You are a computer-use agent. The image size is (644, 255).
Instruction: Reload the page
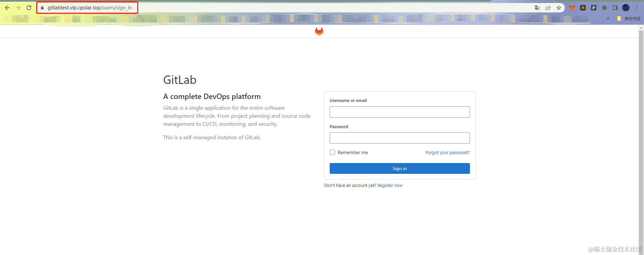coord(29,8)
